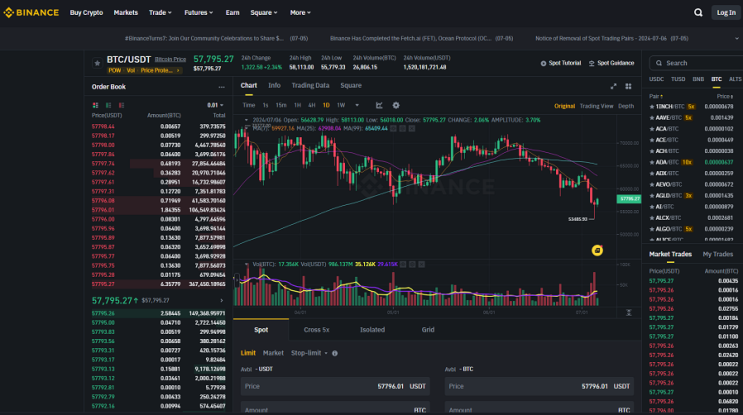The image size is (743, 415).
Task: Open more time intervals dropdown after 1W
Action: (357, 105)
